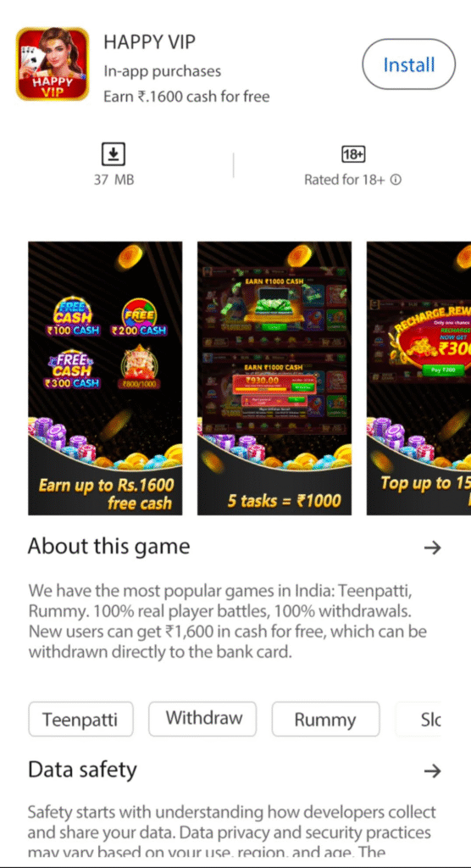This screenshot has height=868, width=471.
Task: Select the Withdraw tag chip
Action: coord(202,719)
